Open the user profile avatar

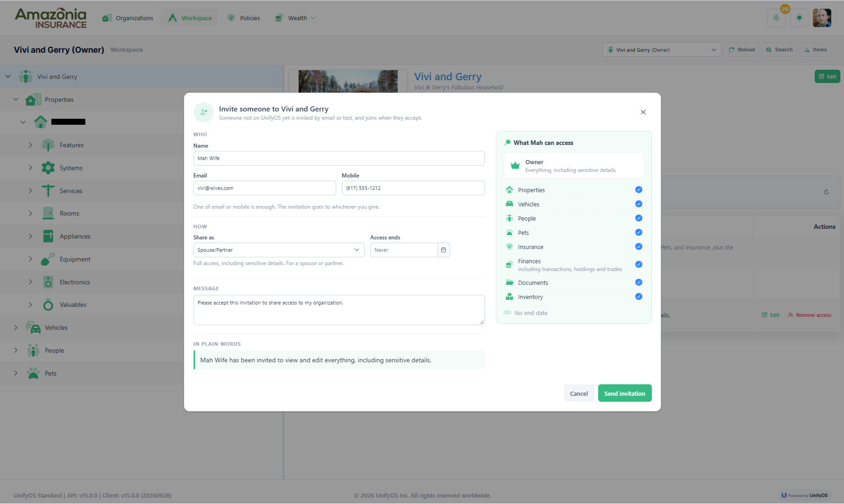(822, 18)
